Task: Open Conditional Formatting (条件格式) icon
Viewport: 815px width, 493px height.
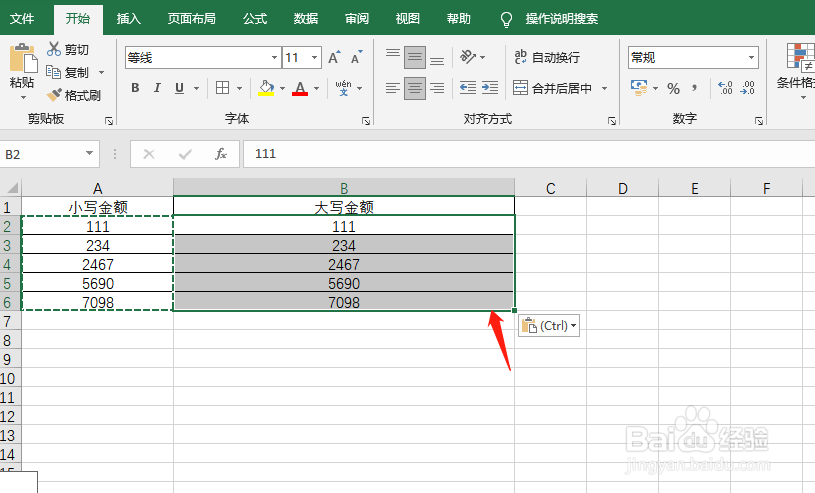Action: point(800,56)
